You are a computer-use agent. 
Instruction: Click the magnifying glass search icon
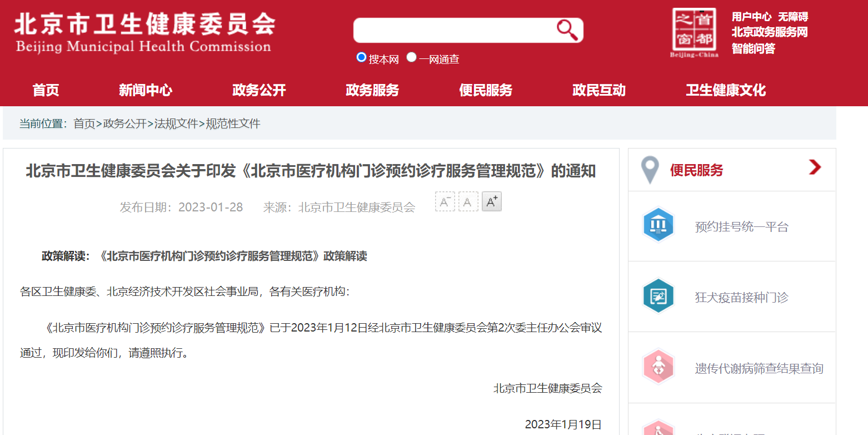567,30
